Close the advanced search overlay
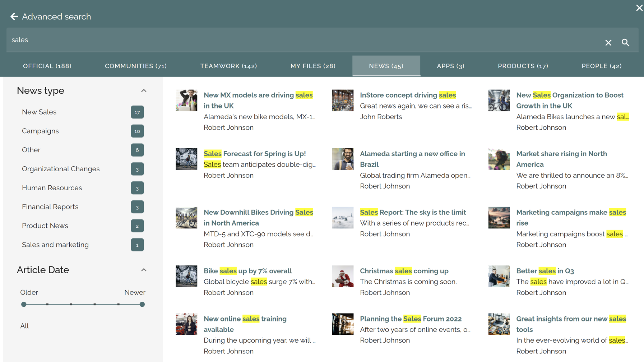Screen dimensions: 644x362 (639, 8)
